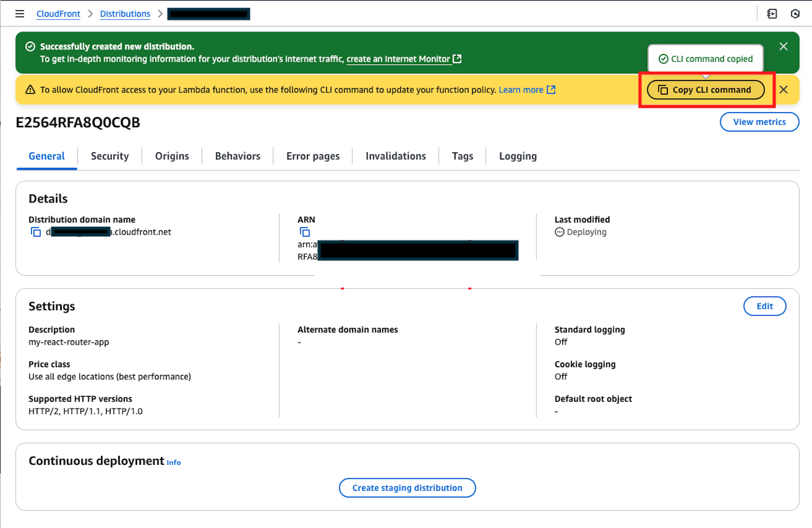Click the Settings section heading
812x528 pixels.
point(52,306)
